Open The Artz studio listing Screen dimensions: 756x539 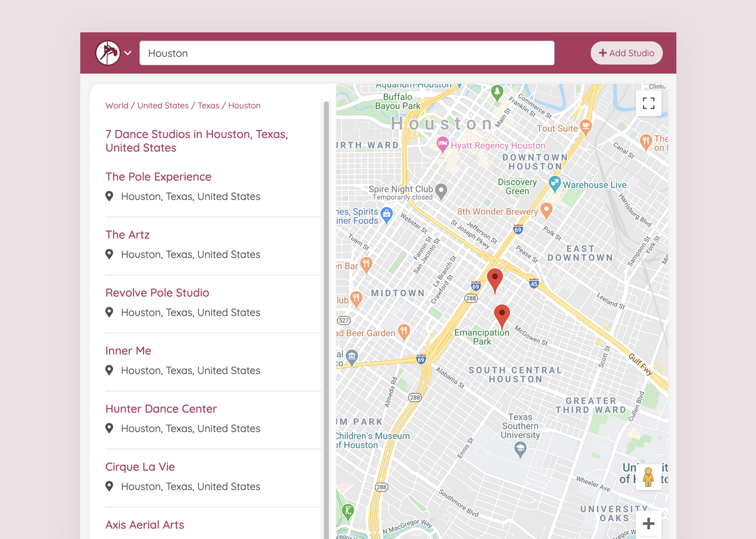127,235
